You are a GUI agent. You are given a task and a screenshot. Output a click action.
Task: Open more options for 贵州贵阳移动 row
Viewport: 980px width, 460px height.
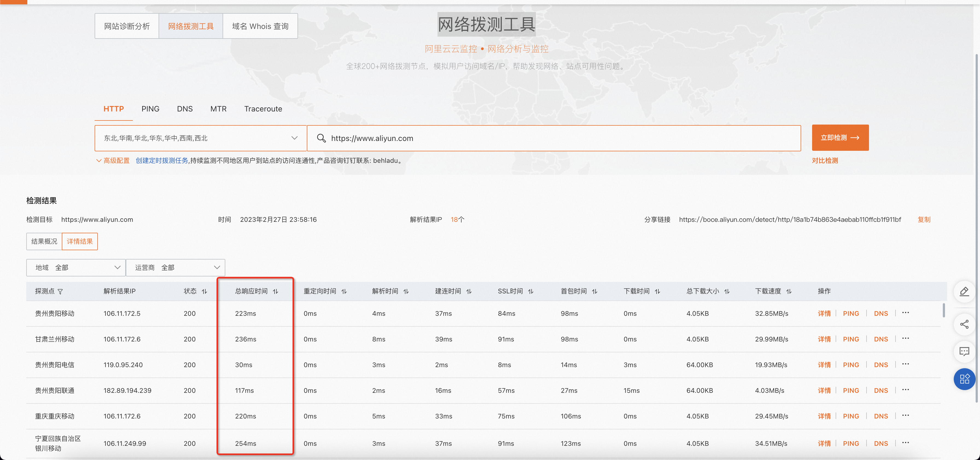pyautogui.click(x=905, y=312)
